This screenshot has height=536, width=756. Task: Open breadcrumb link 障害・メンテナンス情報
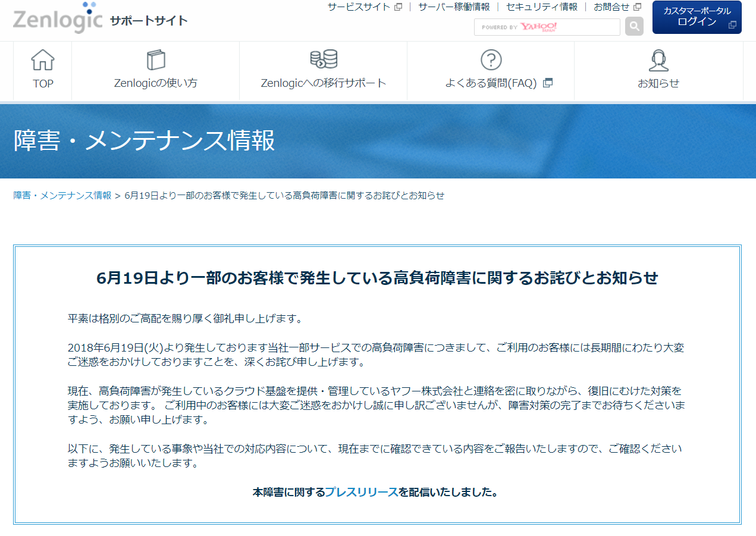[x=62, y=195]
